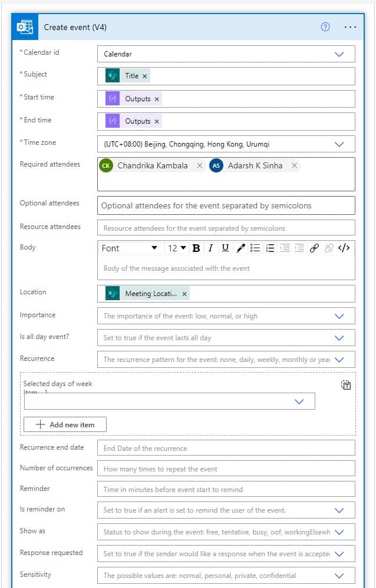Open the three-dot more options menu
376x588 pixels.
click(350, 27)
